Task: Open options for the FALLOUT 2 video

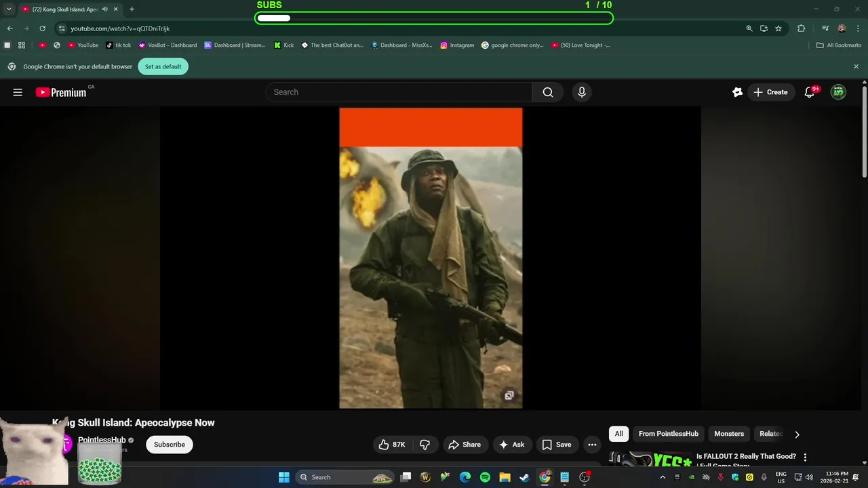Action: coord(806,457)
